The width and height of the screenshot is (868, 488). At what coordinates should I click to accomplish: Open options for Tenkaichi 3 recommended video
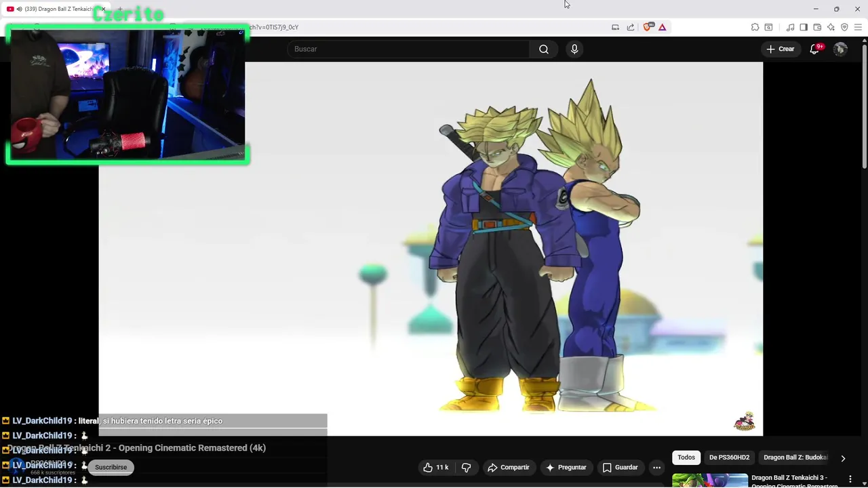pyautogui.click(x=850, y=479)
